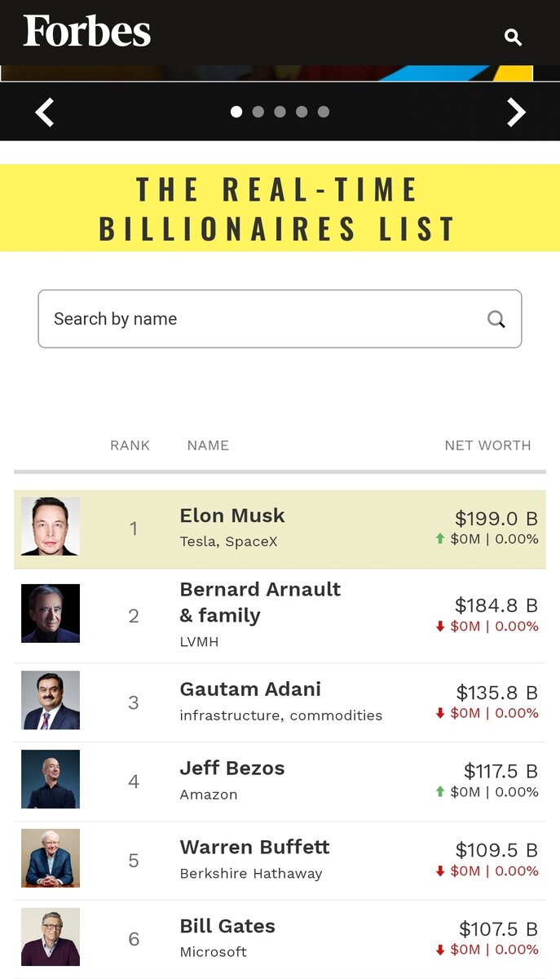
Task: Click Elon Musk's green up arrow
Action: (440, 538)
